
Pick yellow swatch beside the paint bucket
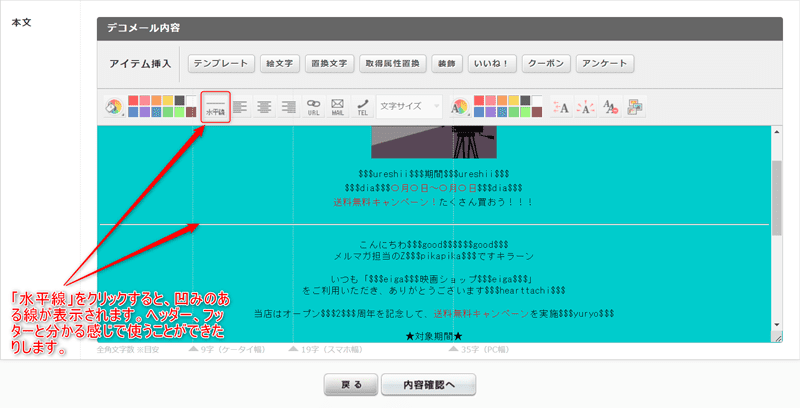168,100
